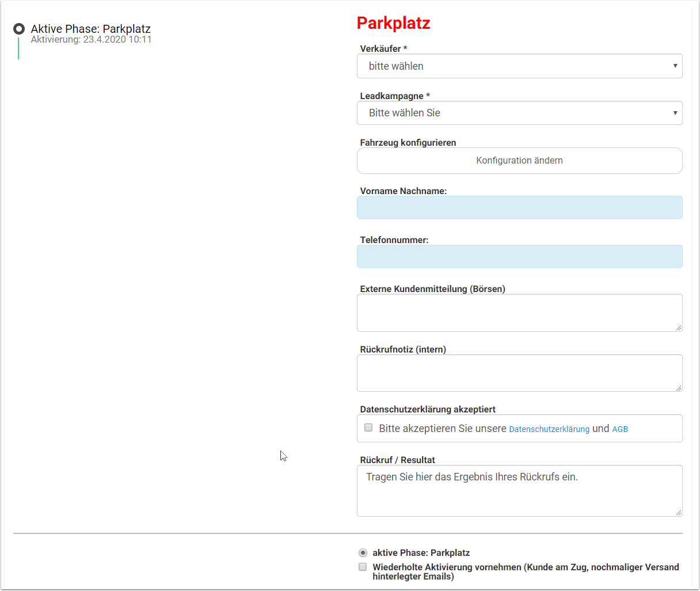Select the aktive Phase: Parkplatz radio button
Image resolution: width=700 pixels, height=591 pixels.
[363, 552]
